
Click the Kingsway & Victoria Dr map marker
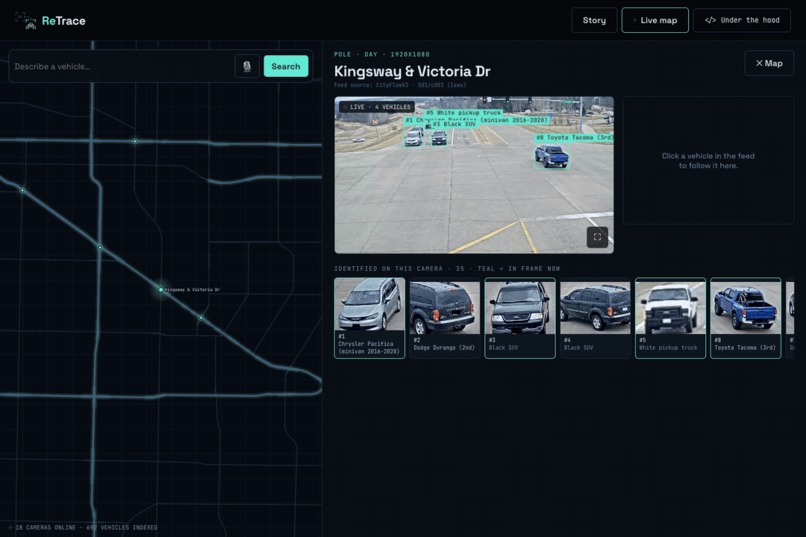click(x=161, y=290)
